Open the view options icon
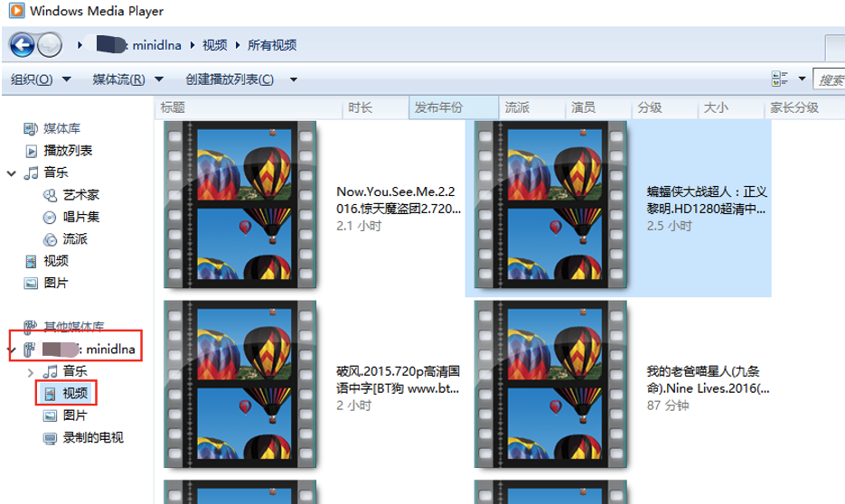This screenshot has height=504, width=845. tap(780, 79)
